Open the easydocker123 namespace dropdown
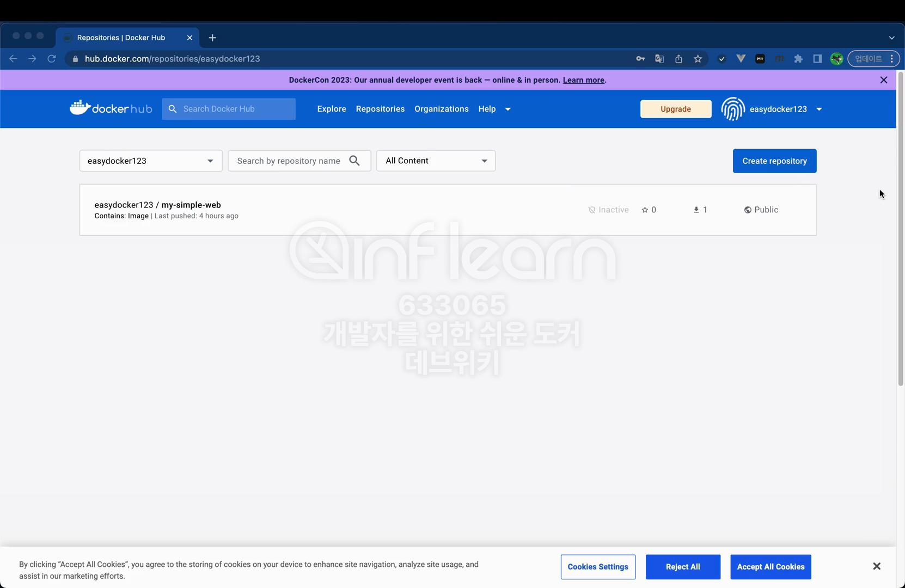Screen dimensions: 905x588 pyautogui.click(x=151, y=161)
